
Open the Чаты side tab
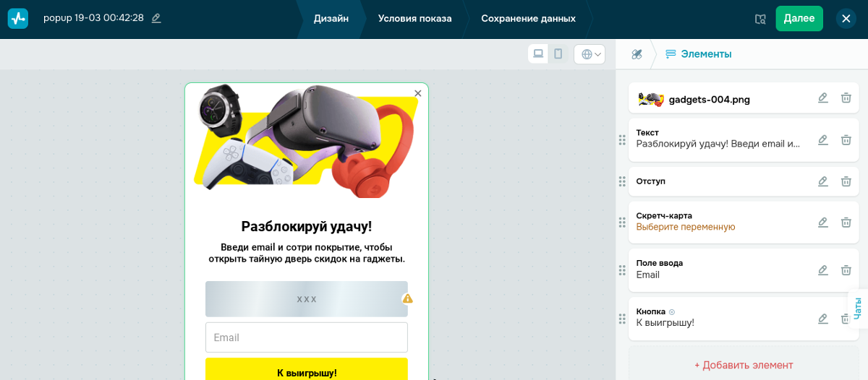coord(858,308)
